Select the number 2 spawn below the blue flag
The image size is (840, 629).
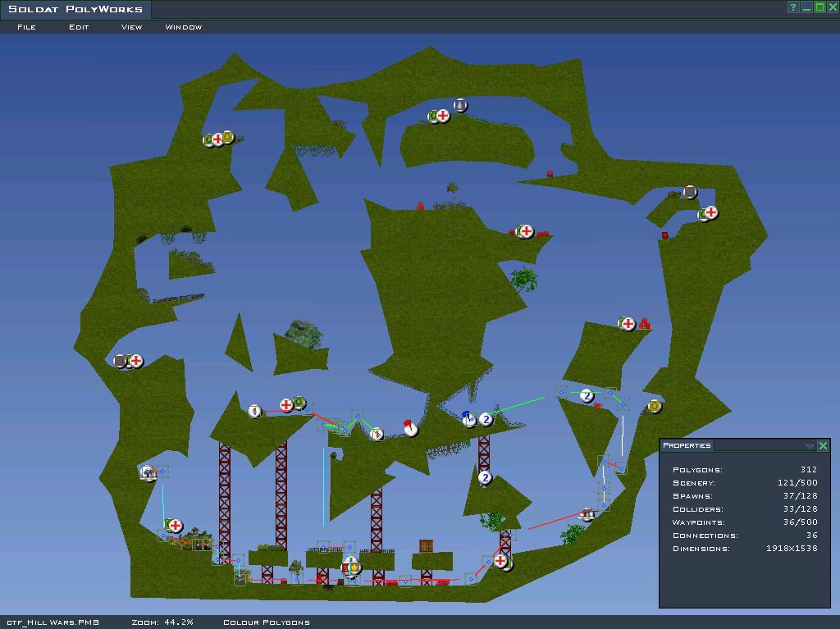pyautogui.click(x=485, y=478)
